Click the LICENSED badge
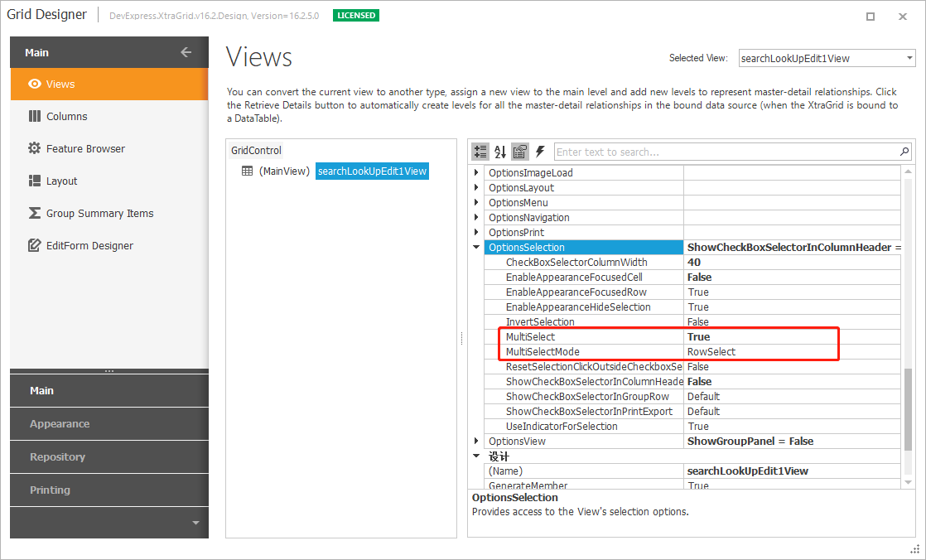Viewport: 926px width, 560px height. click(356, 16)
